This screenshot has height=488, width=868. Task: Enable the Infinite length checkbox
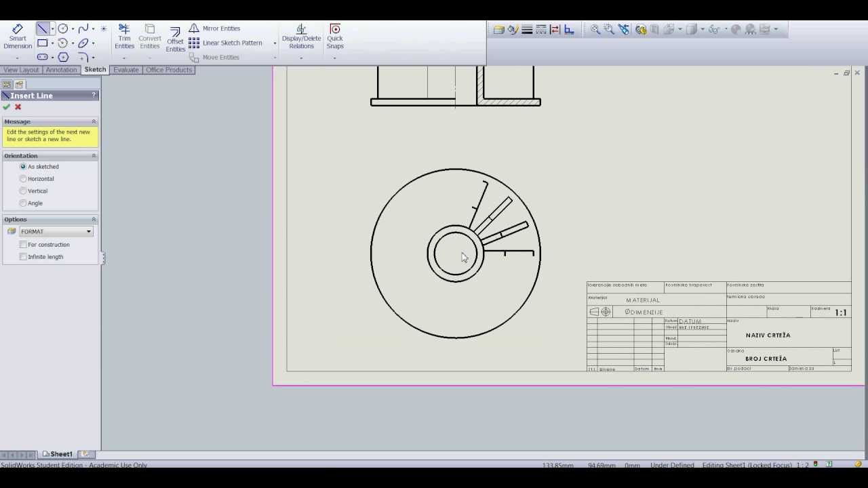coord(24,257)
